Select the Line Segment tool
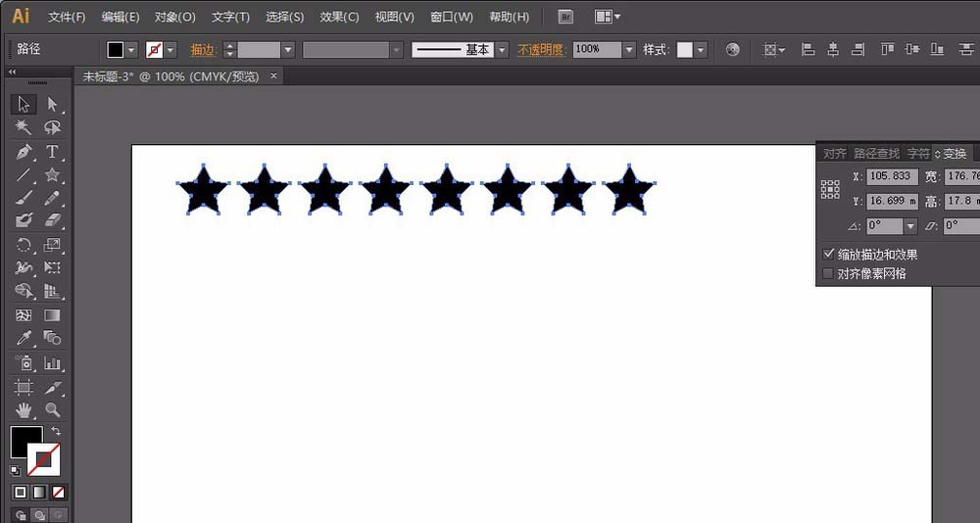This screenshot has width=980, height=523. coord(24,174)
